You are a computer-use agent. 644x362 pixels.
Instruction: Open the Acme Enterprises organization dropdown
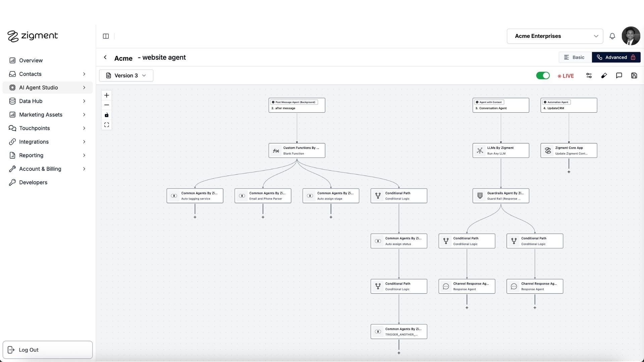pyautogui.click(x=555, y=36)
